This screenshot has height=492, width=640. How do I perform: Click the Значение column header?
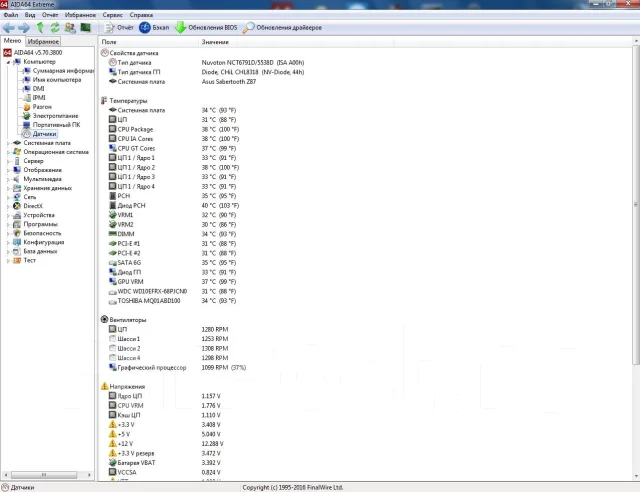[296, 42]
